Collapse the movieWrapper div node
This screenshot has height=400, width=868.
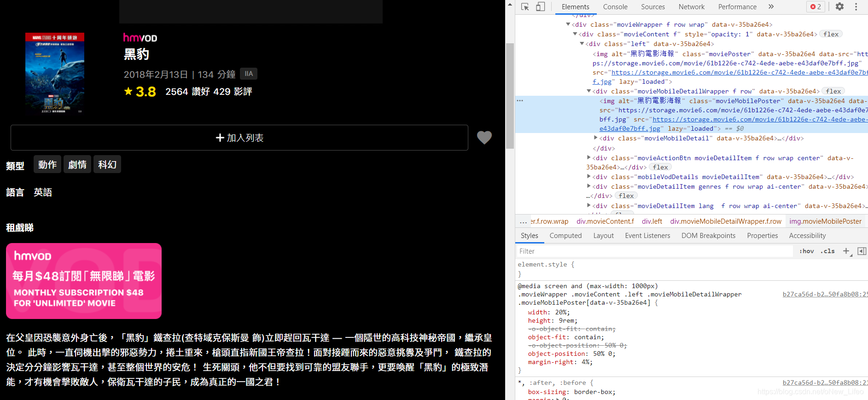(568, 24)
